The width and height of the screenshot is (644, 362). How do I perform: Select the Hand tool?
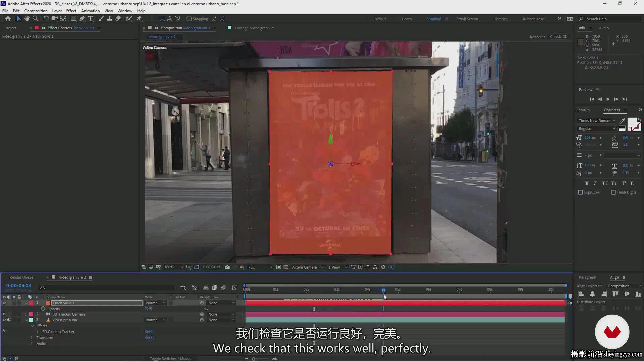click(x=27, y=19)
